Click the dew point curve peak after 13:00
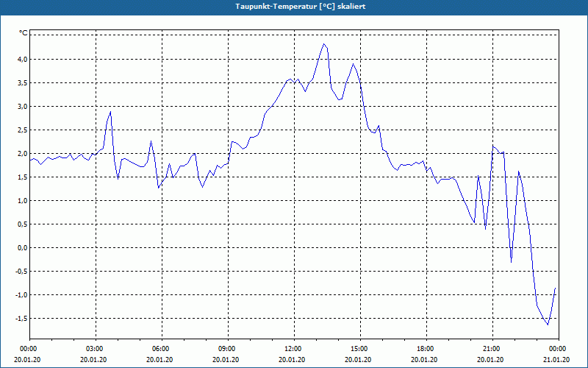The image size is (588, 368). pyautogui.click(x=323, y=44)
